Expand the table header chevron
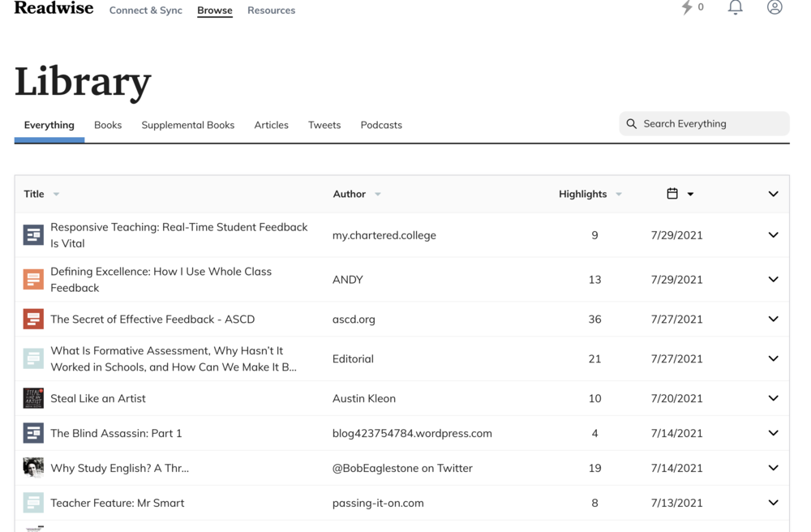 [x=773, y=194]
